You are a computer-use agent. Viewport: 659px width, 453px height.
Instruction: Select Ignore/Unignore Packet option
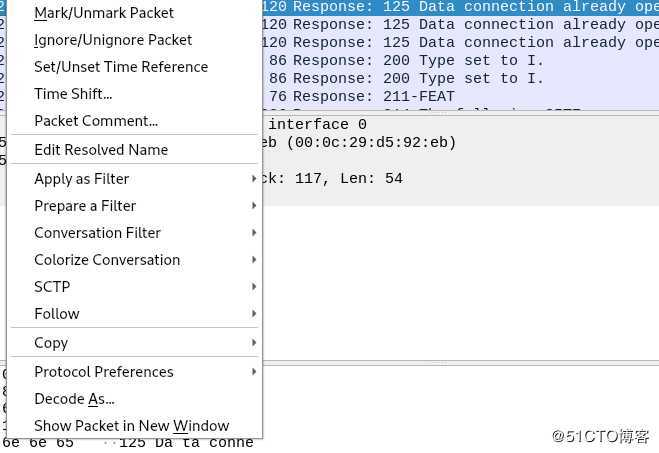point(113,40)
